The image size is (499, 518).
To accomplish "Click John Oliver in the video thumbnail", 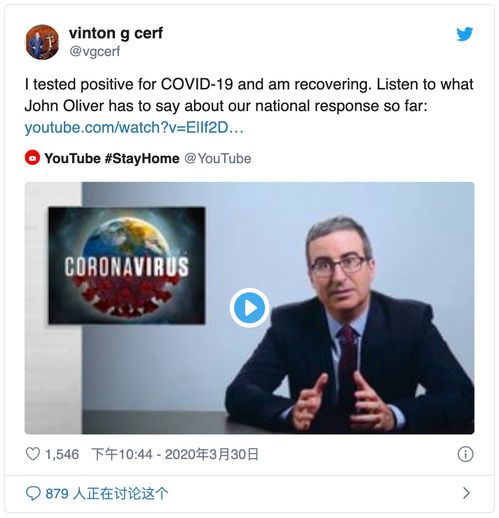I will [350, 323].
